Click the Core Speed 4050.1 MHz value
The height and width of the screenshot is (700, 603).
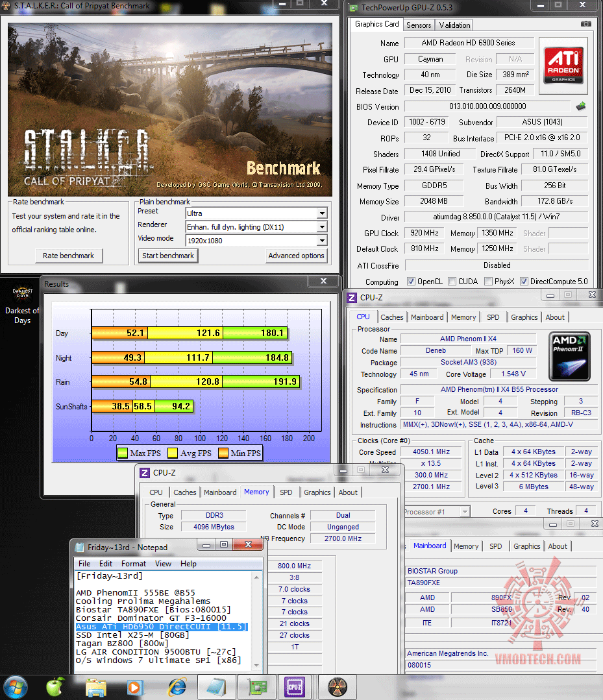click(x=431, y=452)
